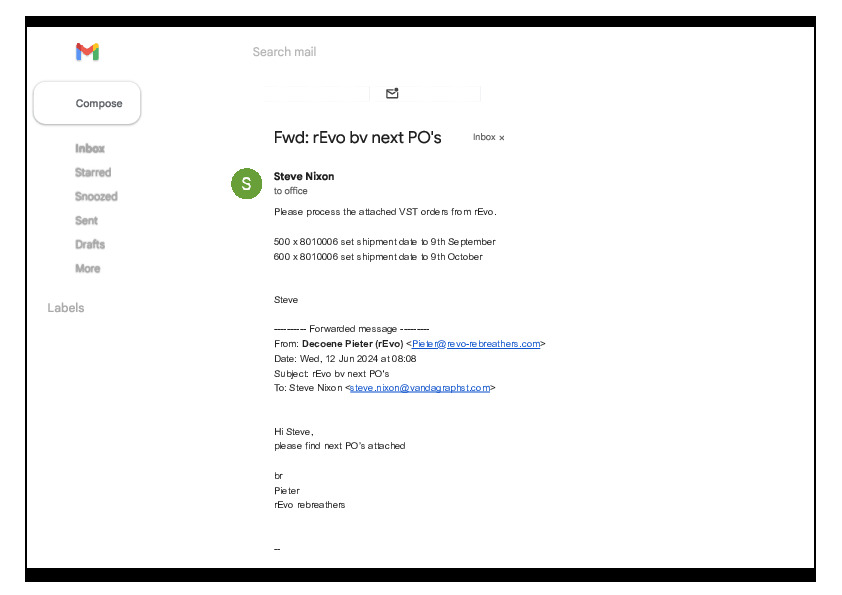Remove the Inbox label with the x
This screenshot has width=842, height=595.
[x=502, y=138]
